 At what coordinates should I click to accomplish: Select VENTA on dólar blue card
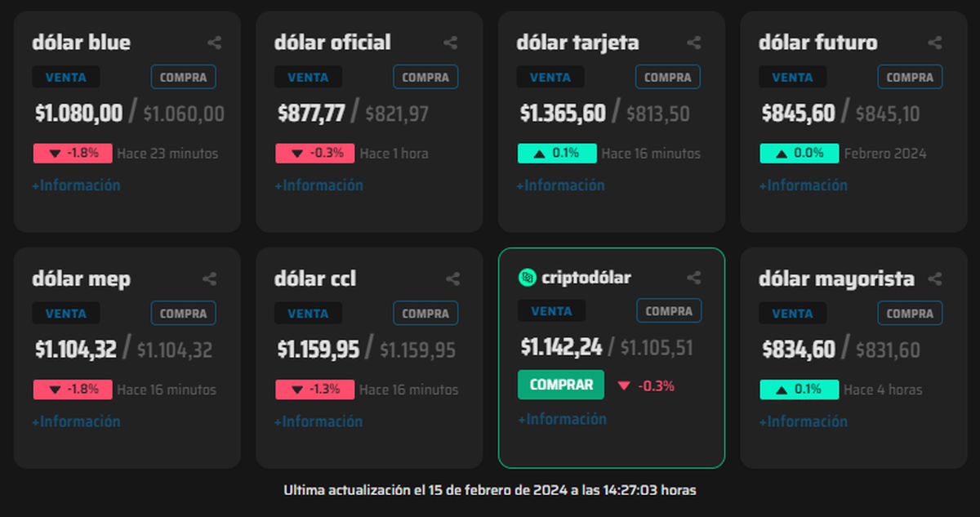(66, 78)
